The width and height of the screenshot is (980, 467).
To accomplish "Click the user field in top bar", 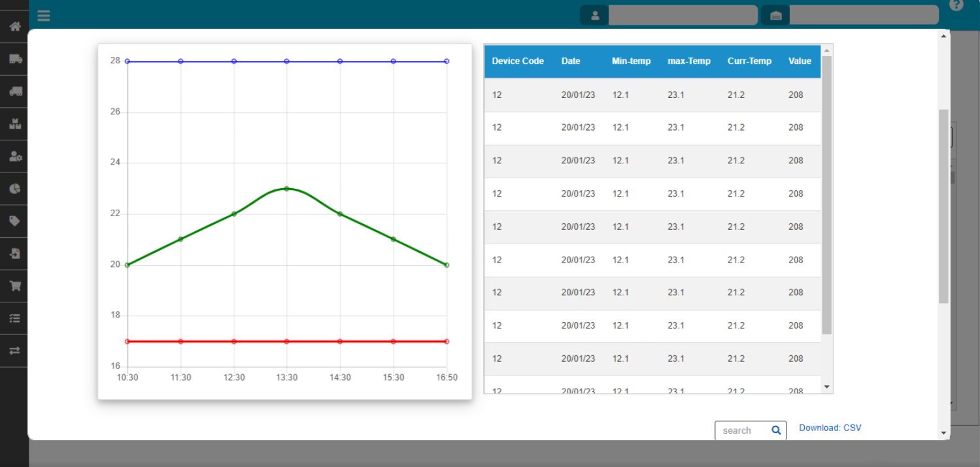I will coord(682,16).
